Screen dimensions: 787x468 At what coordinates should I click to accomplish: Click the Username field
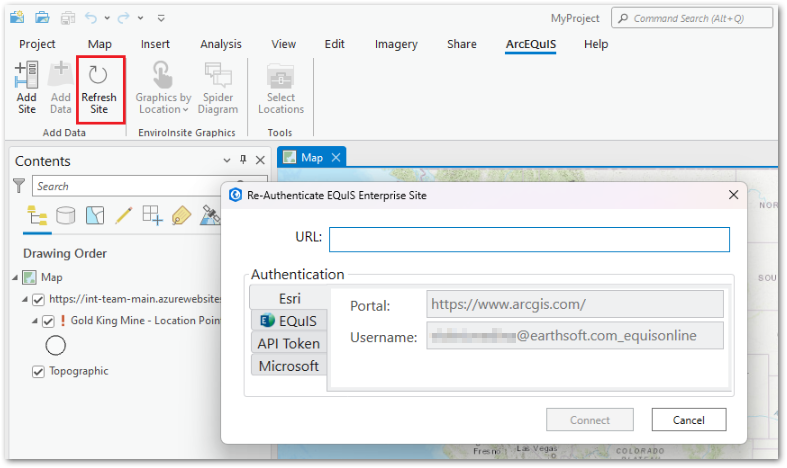[x=575, y=335]
